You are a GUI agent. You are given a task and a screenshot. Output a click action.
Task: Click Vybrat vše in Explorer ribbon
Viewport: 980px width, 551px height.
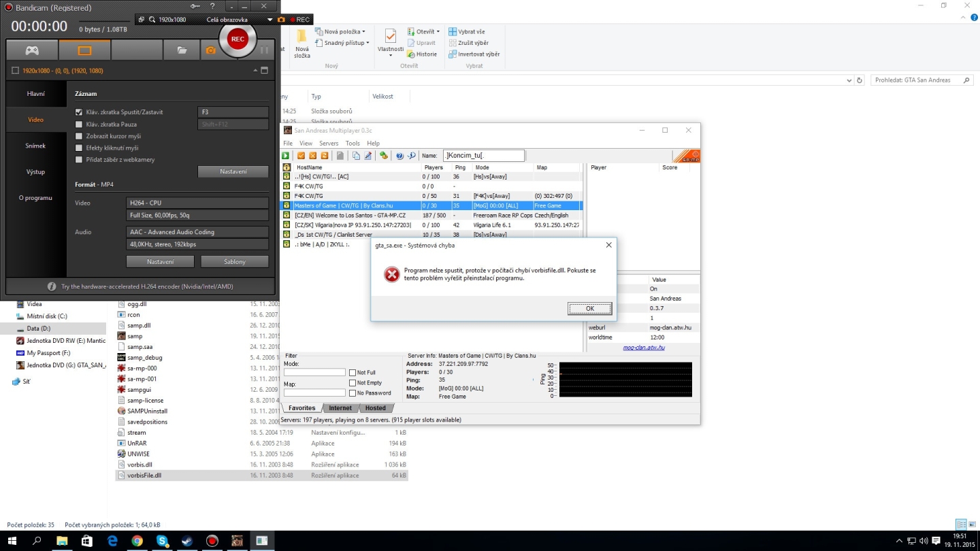coord(467,31)
